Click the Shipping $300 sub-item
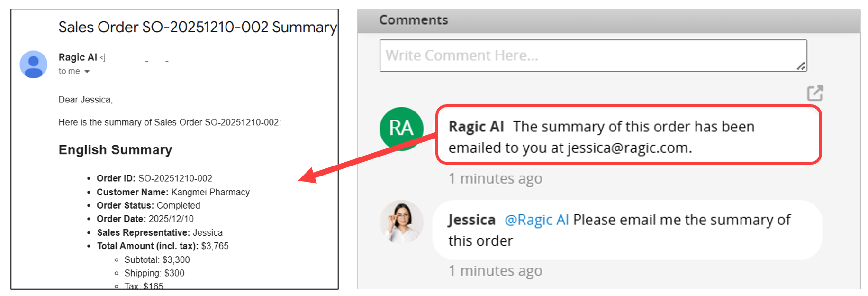868x296 pixels. coord(154,273)
